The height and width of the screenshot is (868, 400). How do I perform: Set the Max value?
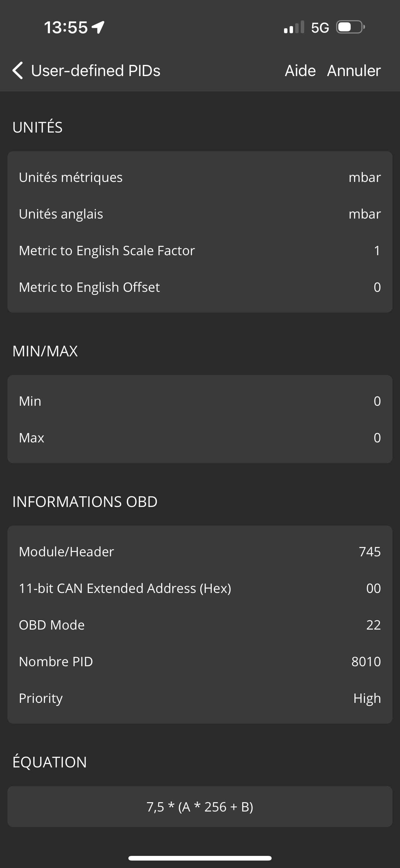click(x=200, y=438)
